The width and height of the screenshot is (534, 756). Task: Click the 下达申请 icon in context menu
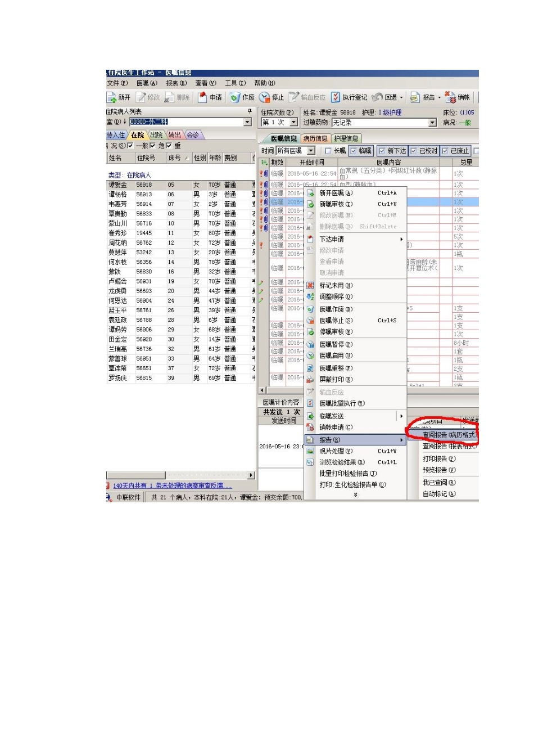tap(310, 239)
